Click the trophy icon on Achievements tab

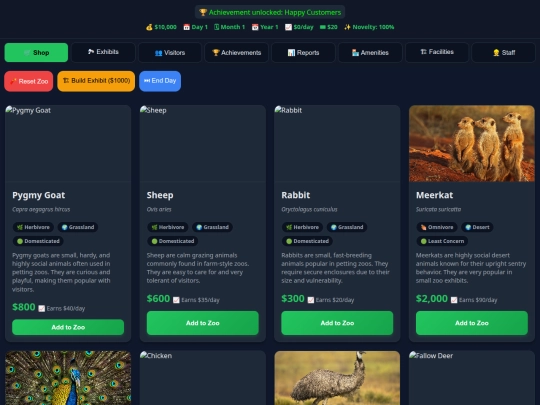(x=216, y=52)
